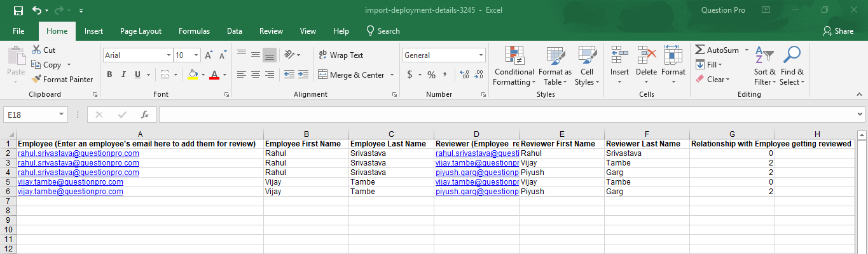Switch to the Formulas tab

click(194, 31)
